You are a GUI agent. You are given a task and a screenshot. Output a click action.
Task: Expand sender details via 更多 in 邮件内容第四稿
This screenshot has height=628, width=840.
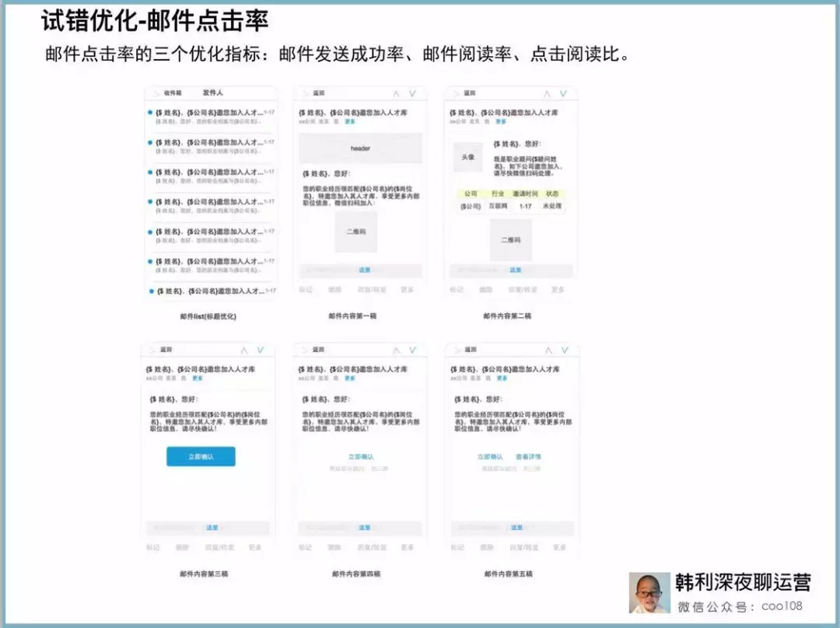350,379
